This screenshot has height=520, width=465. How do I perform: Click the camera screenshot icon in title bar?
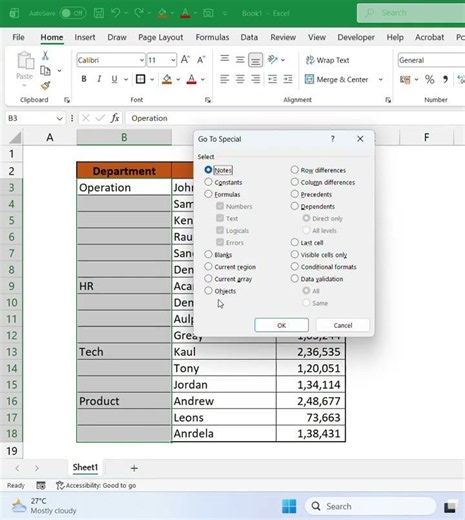(x=208, y=13)
